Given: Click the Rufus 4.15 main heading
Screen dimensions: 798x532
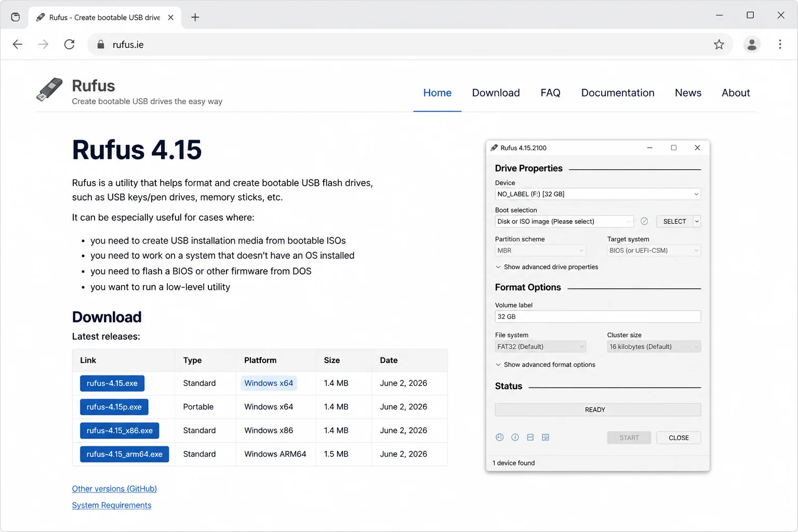Looking at the screenshot, I should pos(137,150).
